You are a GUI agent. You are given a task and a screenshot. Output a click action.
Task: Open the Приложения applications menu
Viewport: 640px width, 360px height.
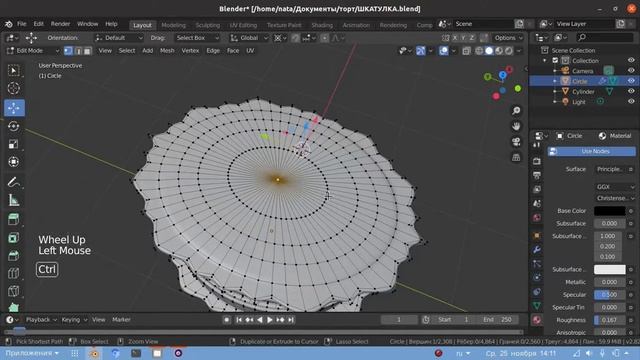pos(32,353)
